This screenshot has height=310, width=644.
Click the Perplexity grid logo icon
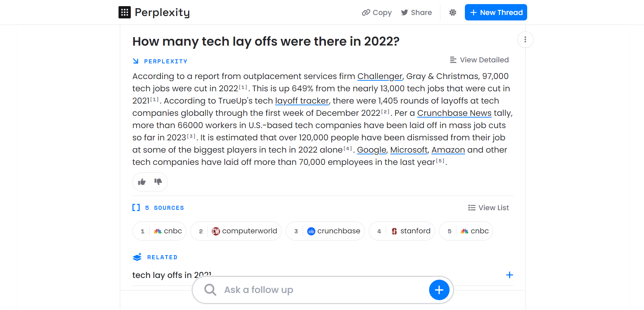click(125, 12)
